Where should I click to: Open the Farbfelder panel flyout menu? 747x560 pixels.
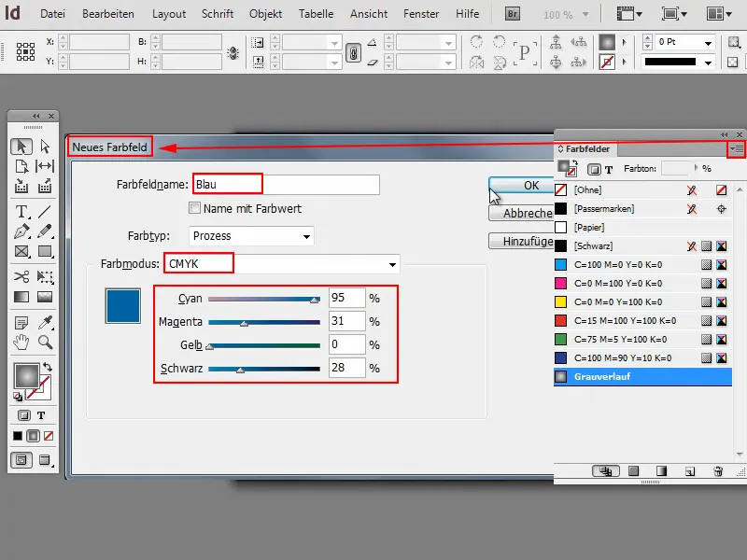(736, 149)
